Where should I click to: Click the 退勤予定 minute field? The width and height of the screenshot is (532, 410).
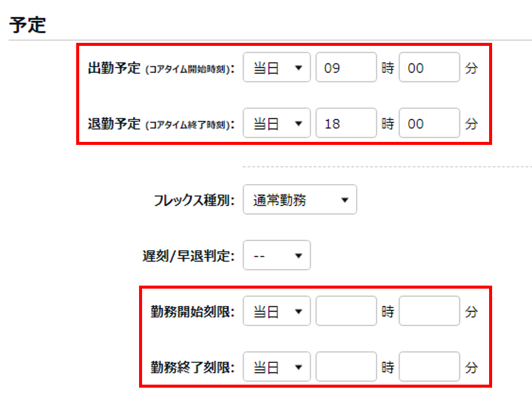tap(429, 124)
